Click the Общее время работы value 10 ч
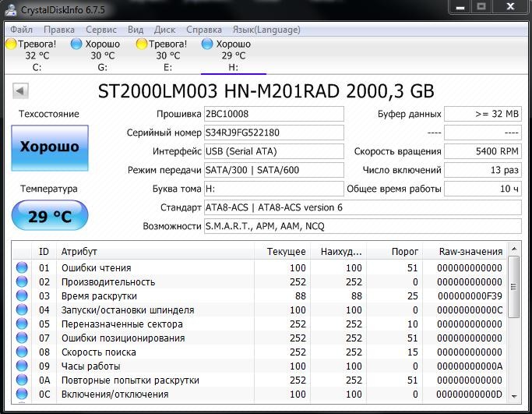Screen dimensions: 532x414 [483, 189]
